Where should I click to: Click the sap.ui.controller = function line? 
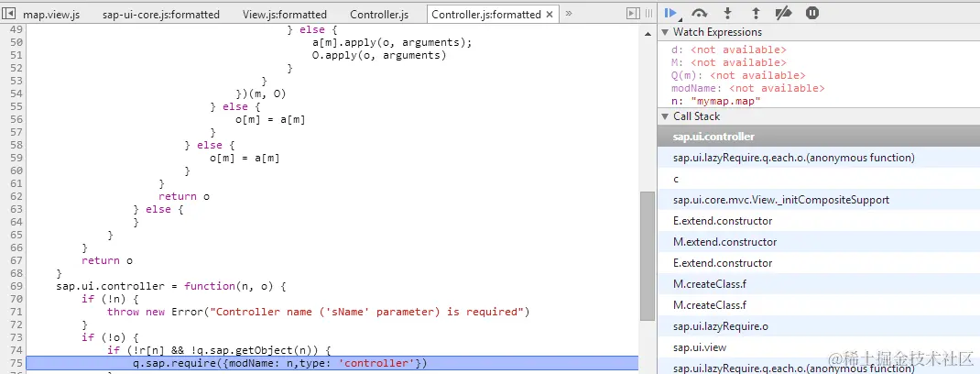[170, 286]
